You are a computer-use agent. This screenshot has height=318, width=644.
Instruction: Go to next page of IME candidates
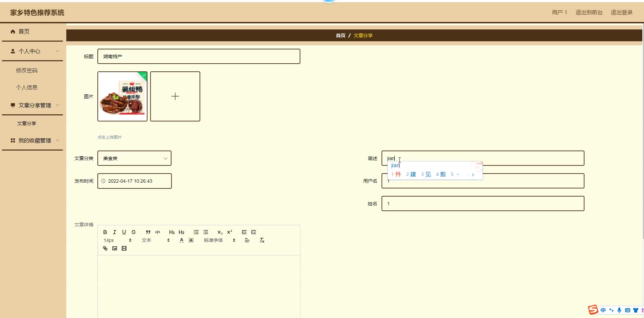click(473, 175)
